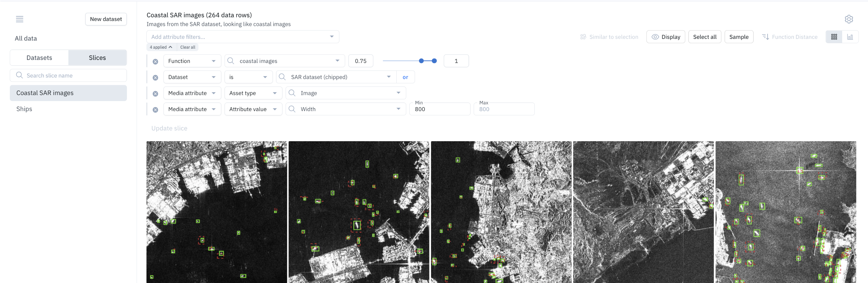
Task: Switch to grid view icon
Action: (834, 37)
